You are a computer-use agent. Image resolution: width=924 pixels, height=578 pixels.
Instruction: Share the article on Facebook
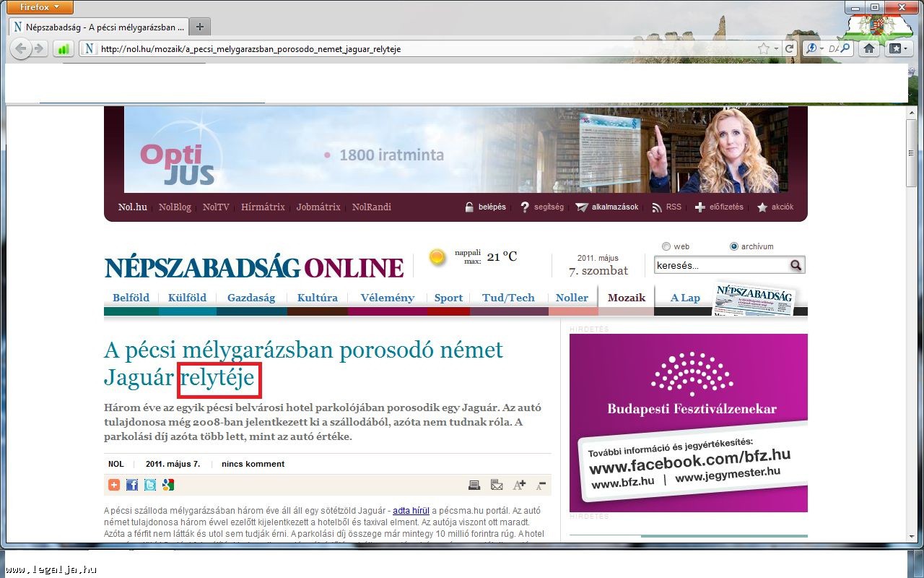(132, 485)
